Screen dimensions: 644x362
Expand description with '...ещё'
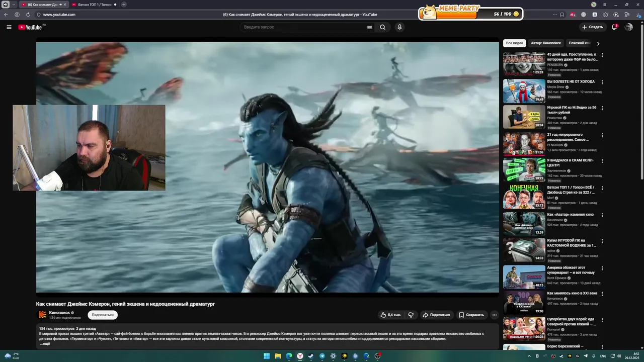45,344
